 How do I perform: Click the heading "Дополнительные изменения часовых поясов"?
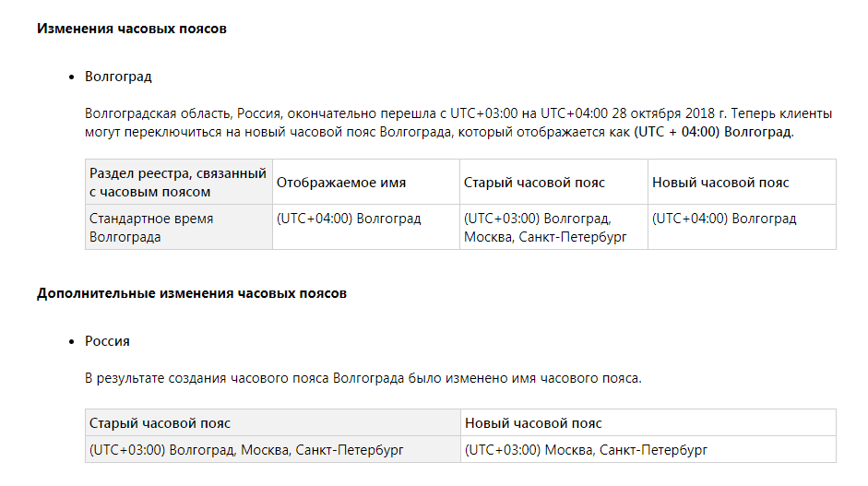coord(192,294)
